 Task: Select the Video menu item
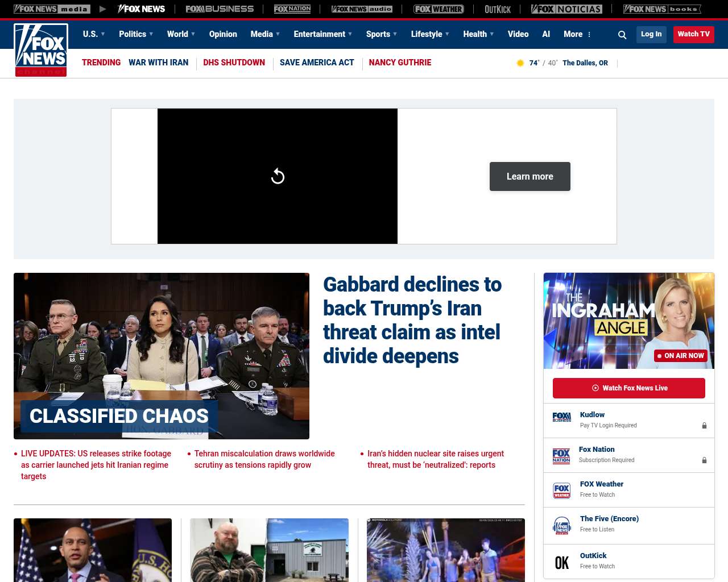click(518, 34)
